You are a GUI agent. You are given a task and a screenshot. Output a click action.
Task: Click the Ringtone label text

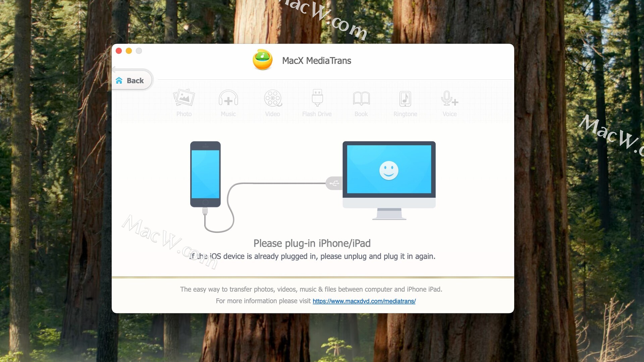[405, 114]
